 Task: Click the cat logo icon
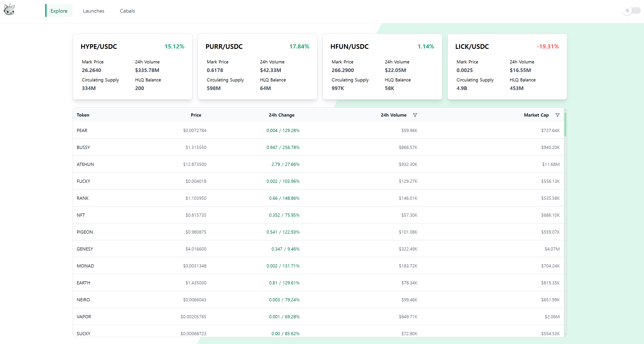[9, 10]
